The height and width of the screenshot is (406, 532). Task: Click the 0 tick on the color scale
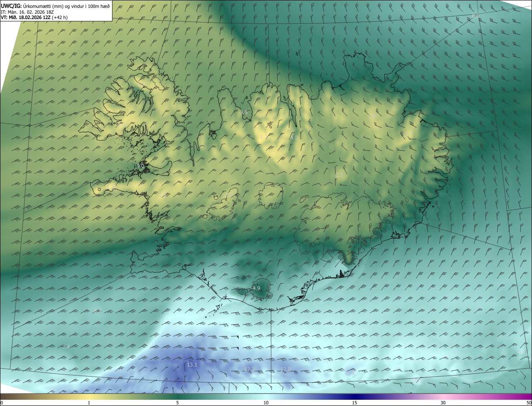[2, 403]
